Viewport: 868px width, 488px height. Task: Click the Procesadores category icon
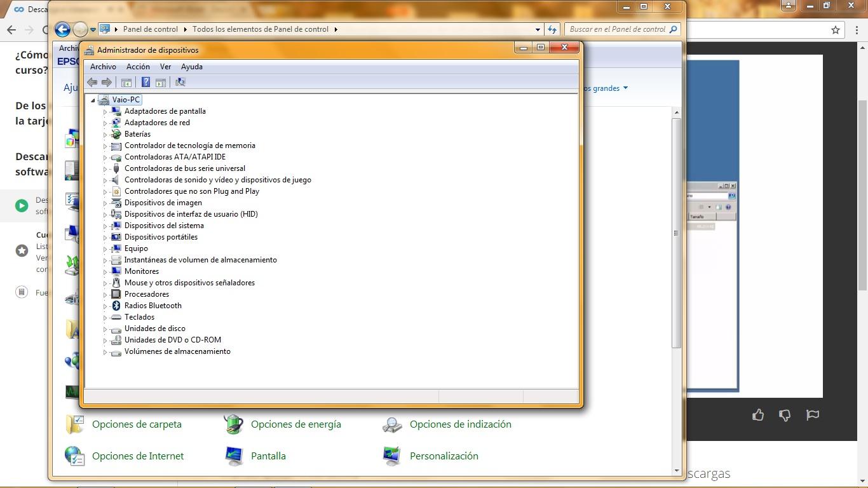click(116, 294)
